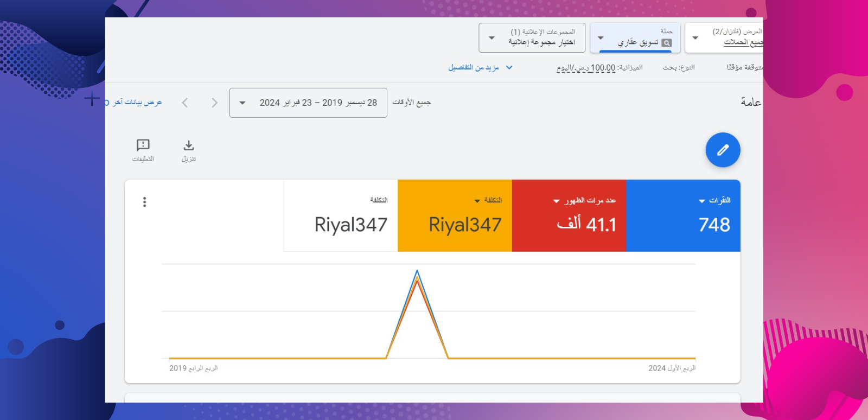The height and width of the screenshot is (420, 868).
Task: Click الربع الأول 2024 axis label
Action: coord(672,368)
